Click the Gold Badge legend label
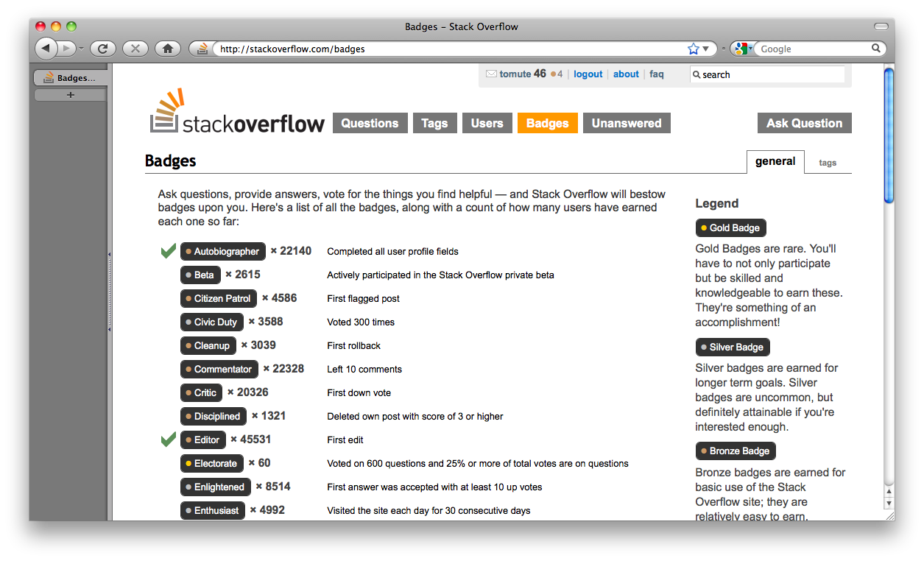Screen dimensions: 924x561 point(730,227)
